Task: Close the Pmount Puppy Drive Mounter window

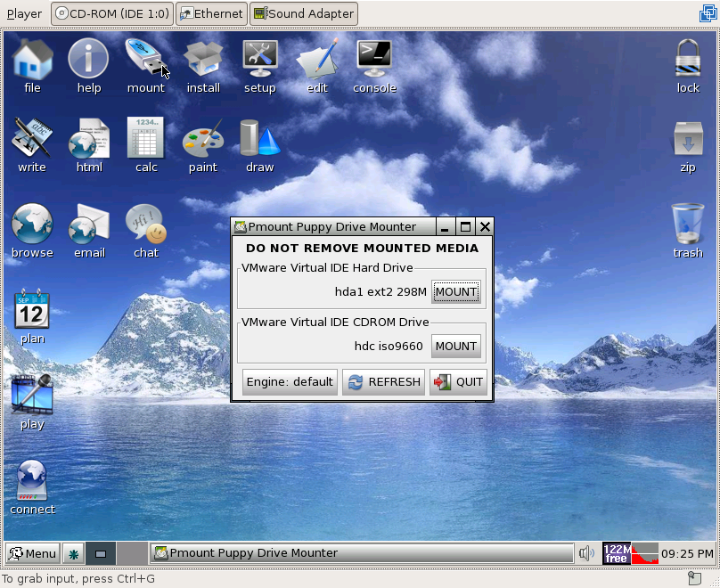Action: (485, 227)
